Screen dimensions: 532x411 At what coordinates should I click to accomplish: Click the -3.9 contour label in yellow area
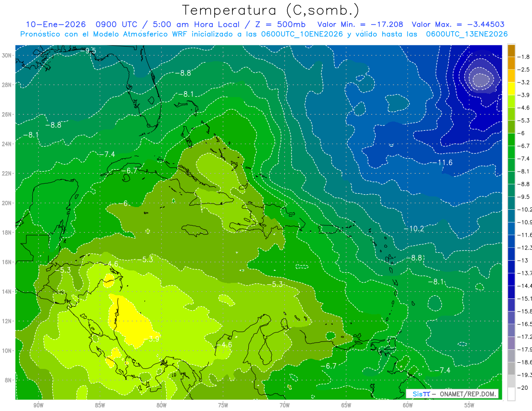pyautogui.click(x=151, y=340)
